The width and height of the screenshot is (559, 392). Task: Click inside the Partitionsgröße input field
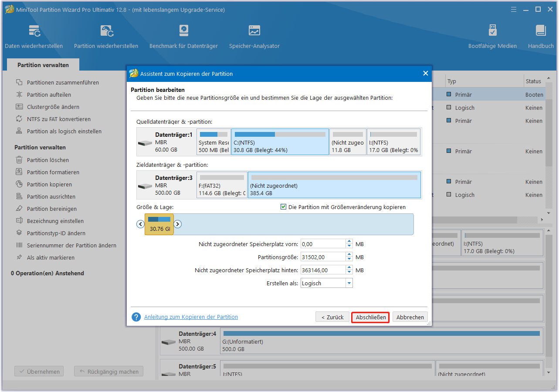(x=323, y=257)
